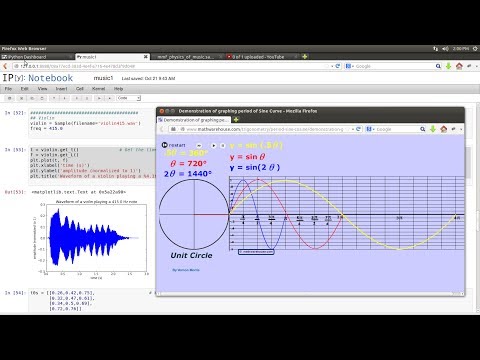
Task: Click the bookmarks icon in main window
Action: coord(469,66)
